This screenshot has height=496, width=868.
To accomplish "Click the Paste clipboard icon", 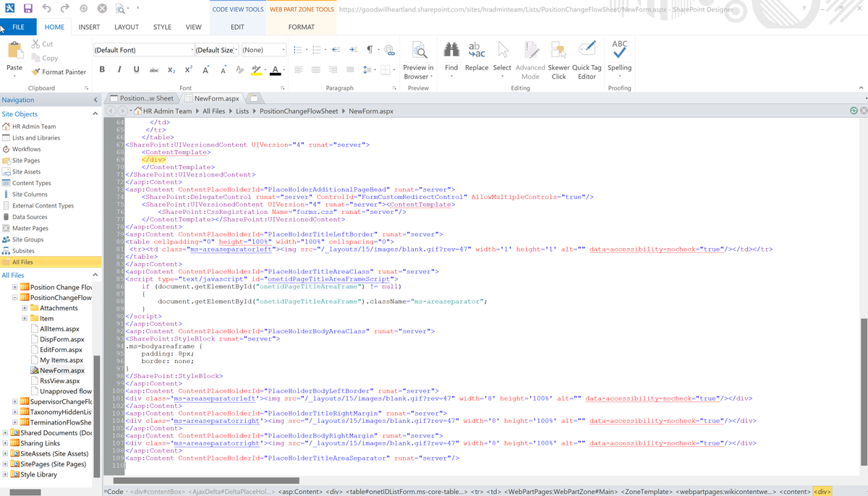I will tap(14, 51).
